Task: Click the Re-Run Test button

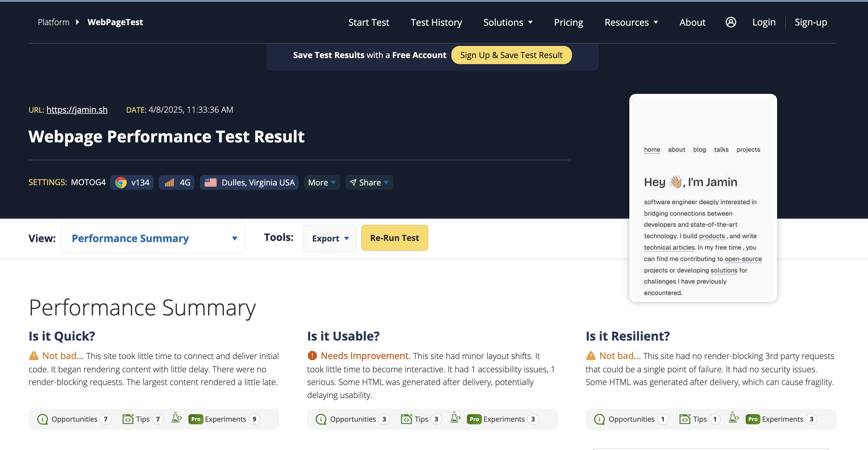Action: (x=394, y=237)
